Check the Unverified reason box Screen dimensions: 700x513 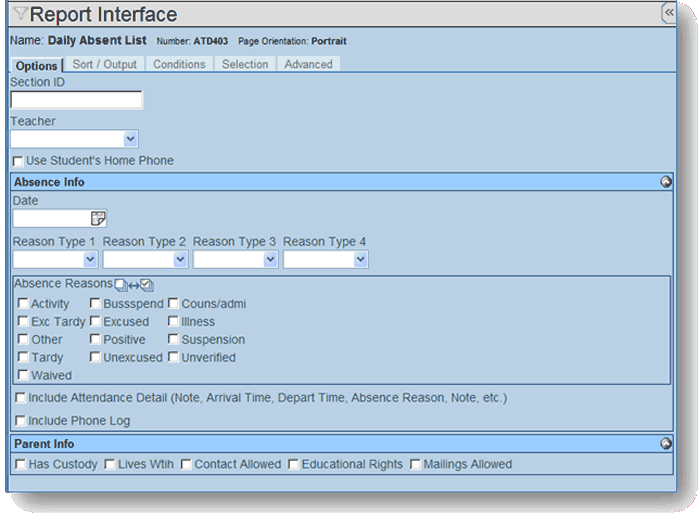tap(173, 357)
